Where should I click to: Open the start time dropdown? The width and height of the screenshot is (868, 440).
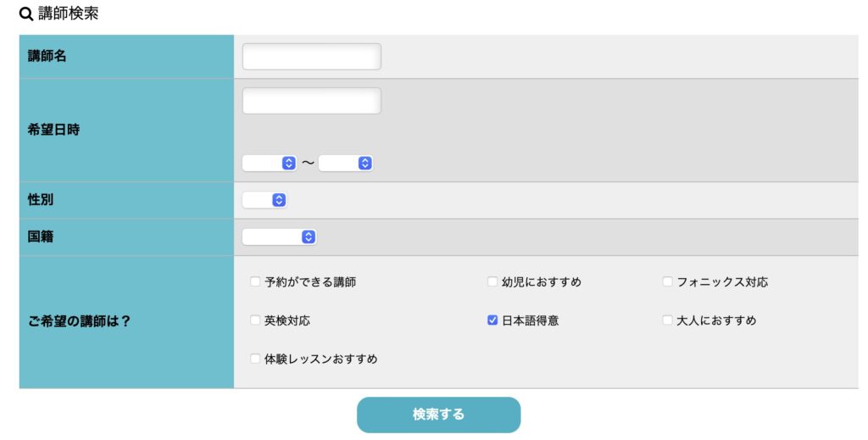coord(269,163)
